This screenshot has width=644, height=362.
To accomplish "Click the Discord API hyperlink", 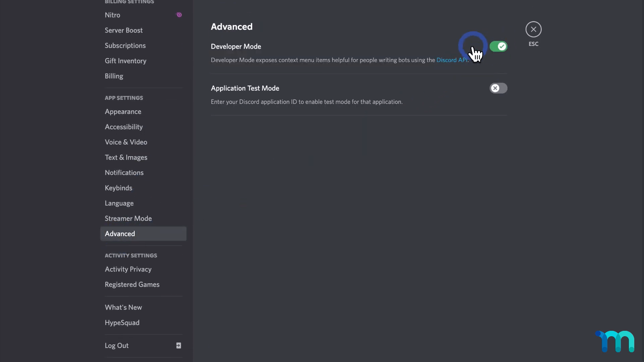I will coord(451,59).
